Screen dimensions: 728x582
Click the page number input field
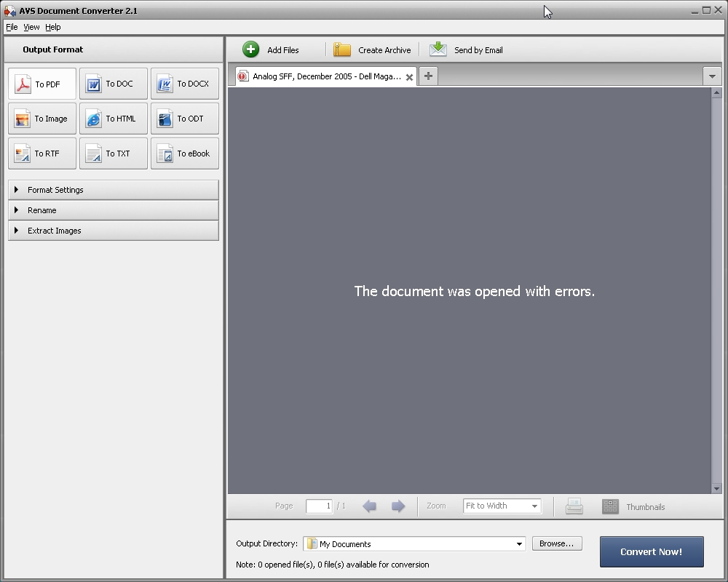pos(319,506)
